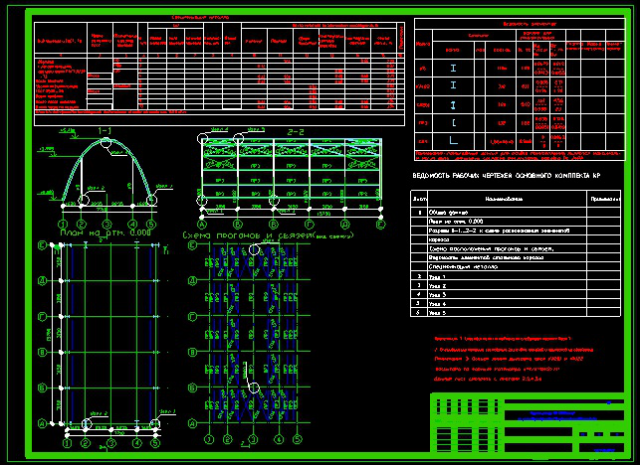This screenshot has width=640, height=465.
Task: Pick axis bubble "4" below the floor plan
Action: tap(137, 443)
